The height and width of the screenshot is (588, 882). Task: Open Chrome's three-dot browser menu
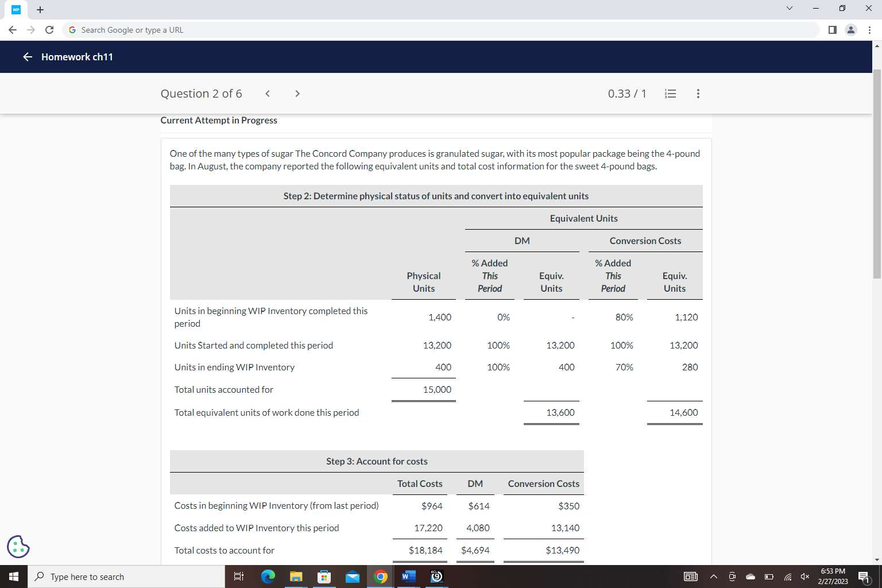[870, 30]
